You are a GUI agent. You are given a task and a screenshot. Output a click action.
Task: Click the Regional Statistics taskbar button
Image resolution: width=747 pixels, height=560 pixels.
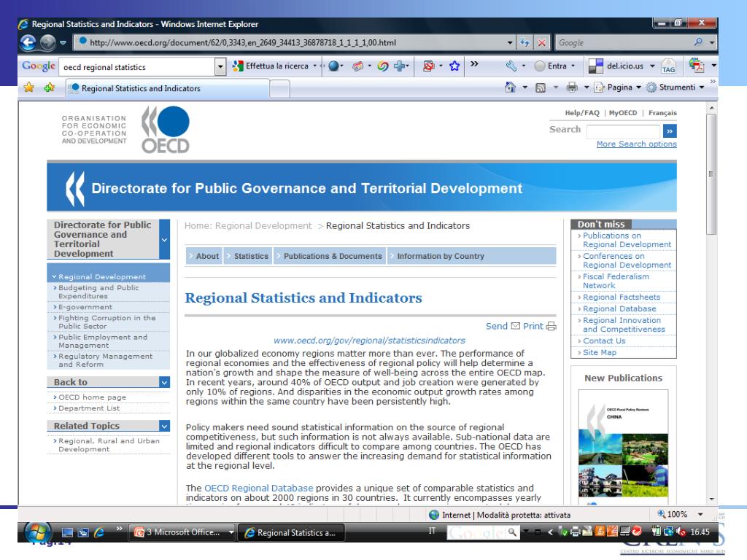291,533
